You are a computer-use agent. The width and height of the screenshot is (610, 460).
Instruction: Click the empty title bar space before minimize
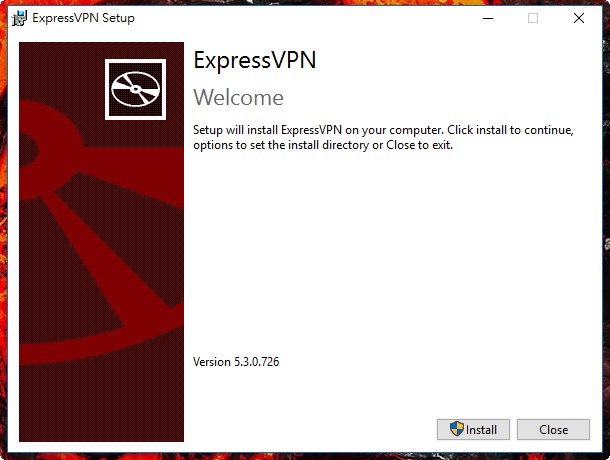pos(300,18)
